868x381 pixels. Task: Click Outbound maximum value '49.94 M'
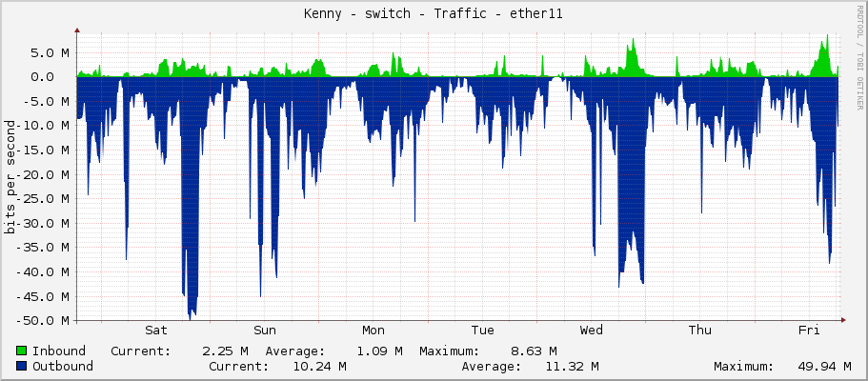(x=824, y=366)
